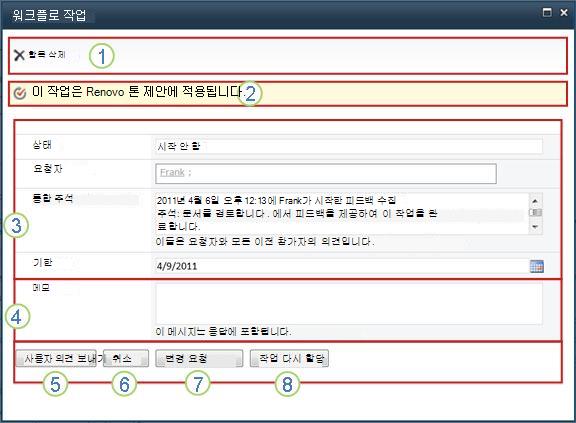Click the 상태 label

coord(42,145)
